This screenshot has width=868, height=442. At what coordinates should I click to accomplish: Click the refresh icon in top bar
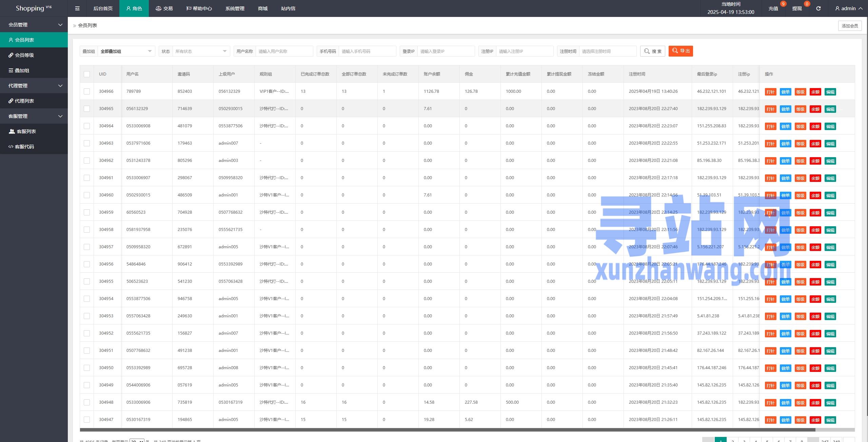click(818, 8)
